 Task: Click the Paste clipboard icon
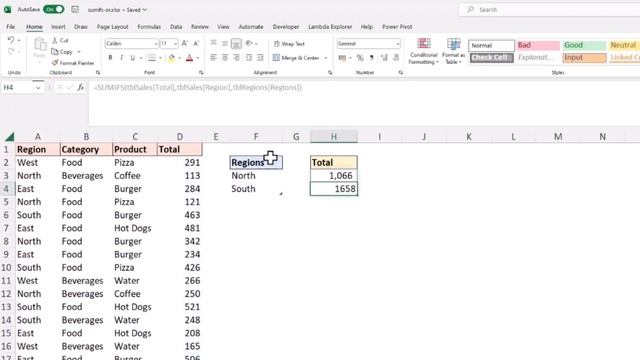[x=40, y=45]
